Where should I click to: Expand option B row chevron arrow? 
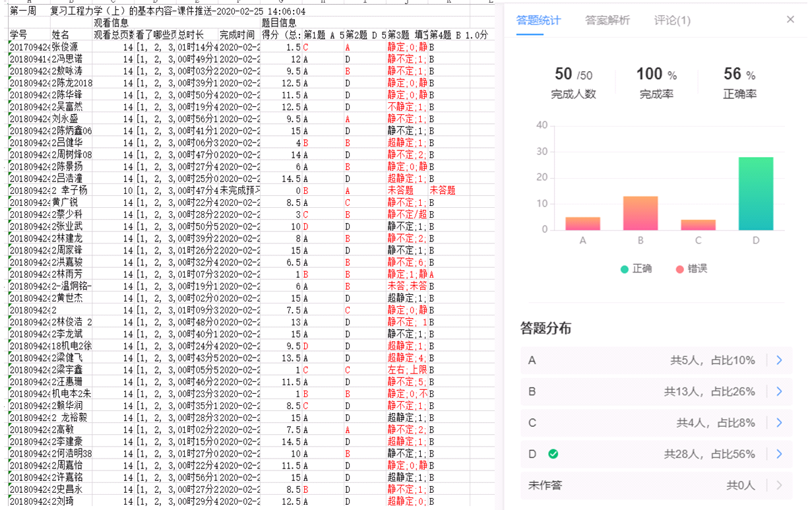(x=779, y=392)
